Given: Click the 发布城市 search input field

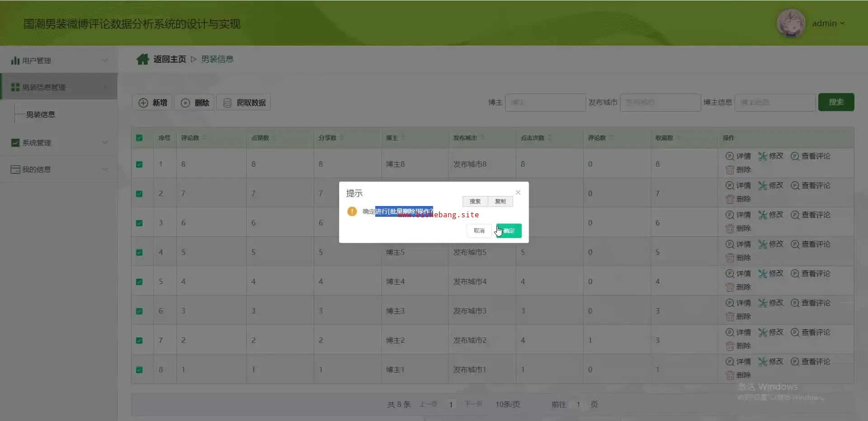Looking at the screenshot, I should coord(660,103).
